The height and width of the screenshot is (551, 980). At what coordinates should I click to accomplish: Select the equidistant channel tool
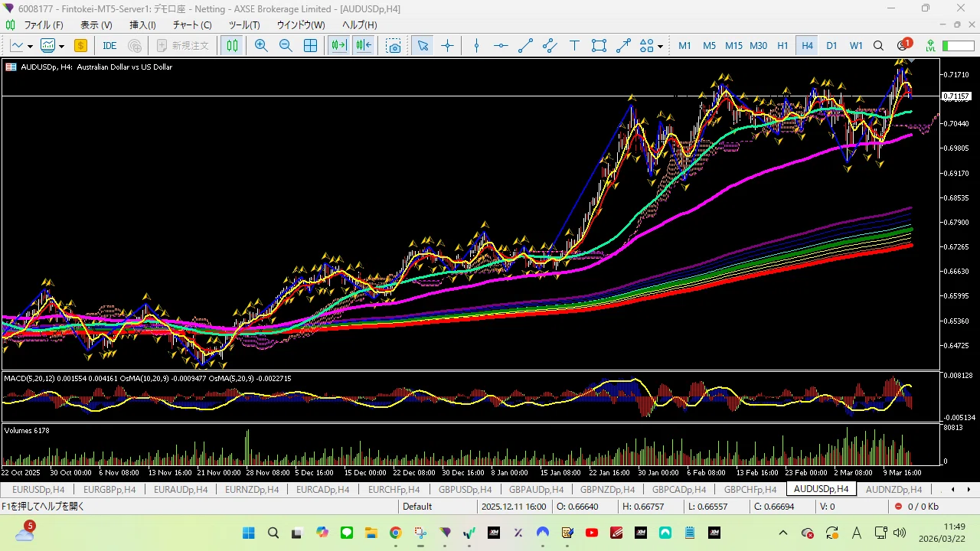[550, 45]
